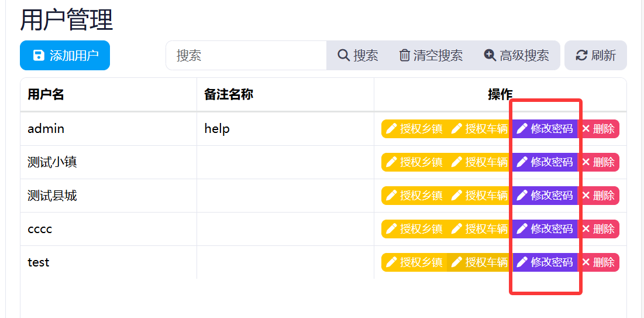This screenshot has width=644, height=318.
Task: Click pencil icon of 授权乡镇 for cccc
Action: (x=392, y=229)
